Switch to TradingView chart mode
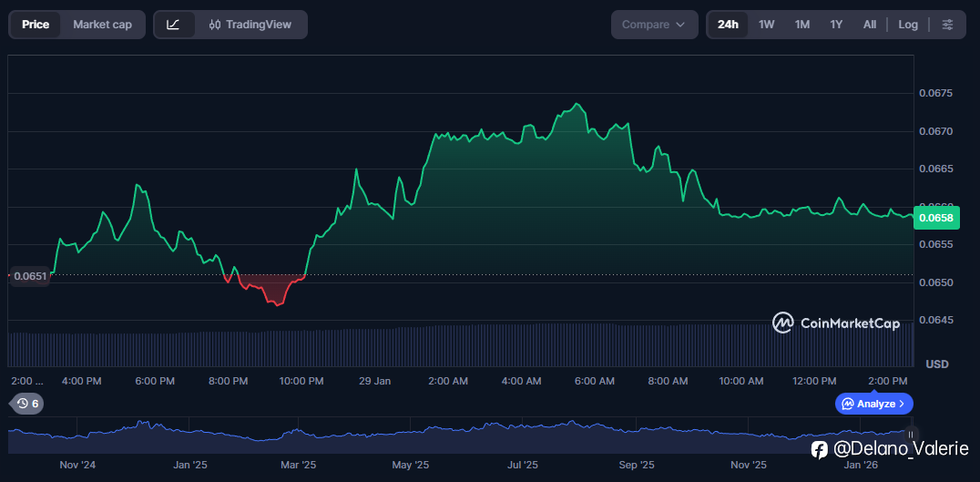This screenshot has width=980, height=482. (250, 25)
